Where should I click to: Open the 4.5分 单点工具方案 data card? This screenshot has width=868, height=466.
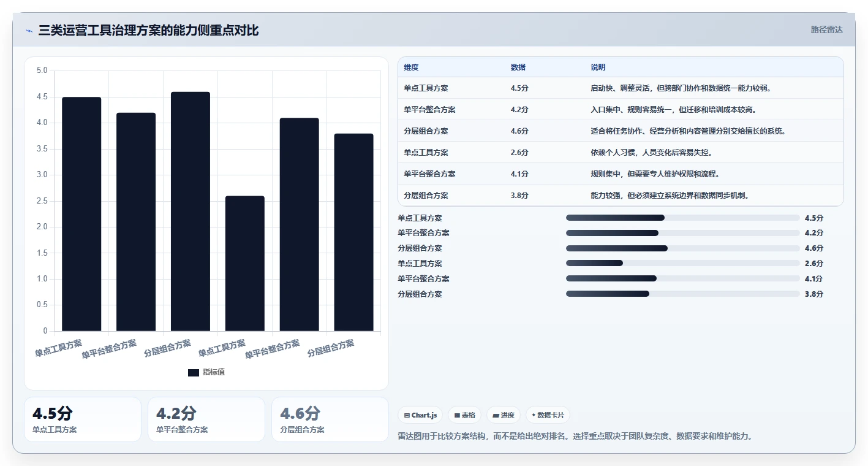pos(83,419)
